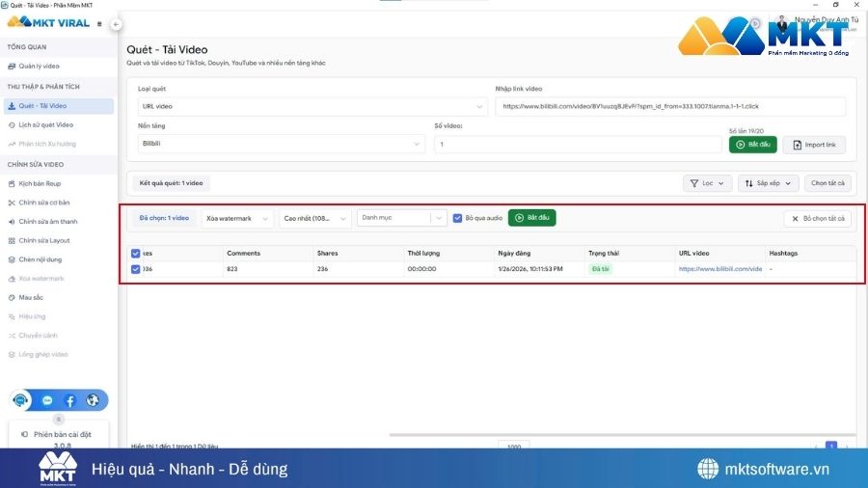This screenshot has width=868, height=488.
Task: Collapse sidebar with the back arrow
Action: pos(116,24)
